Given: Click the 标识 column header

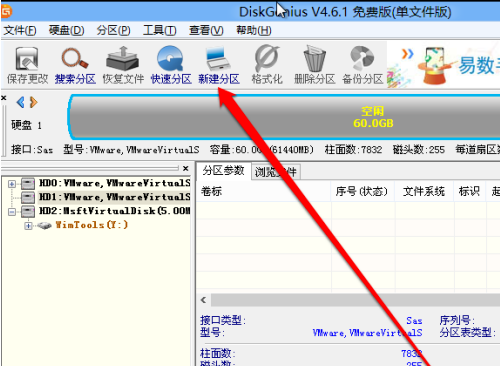Looking at the screenshot, I should (x=469, y=191).
